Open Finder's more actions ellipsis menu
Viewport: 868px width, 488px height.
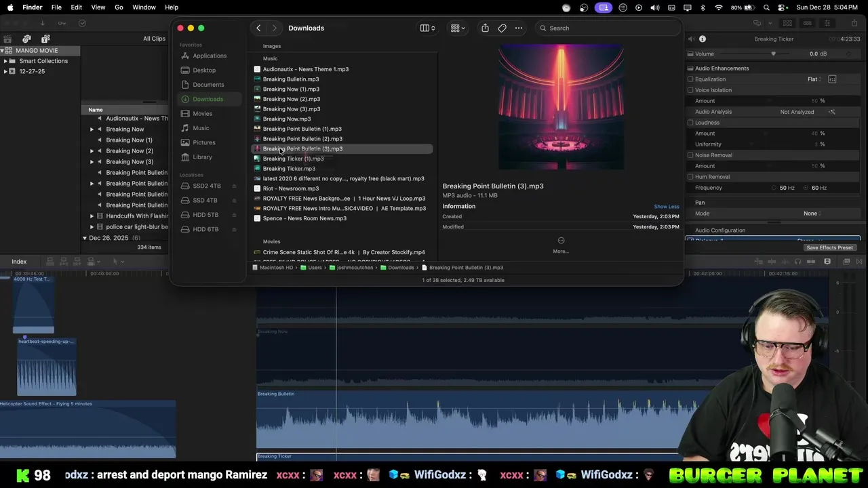coord(519,28)
